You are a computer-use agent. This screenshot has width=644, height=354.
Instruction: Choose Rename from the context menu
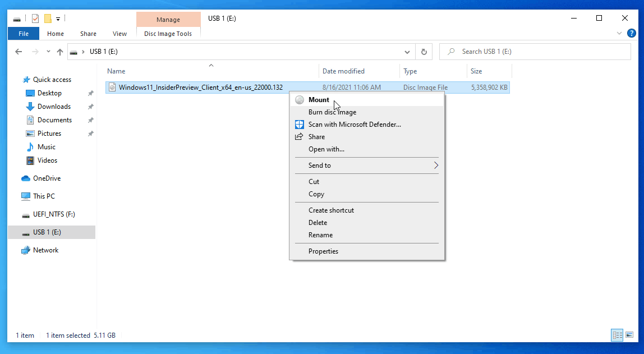[x=367, y=235]
